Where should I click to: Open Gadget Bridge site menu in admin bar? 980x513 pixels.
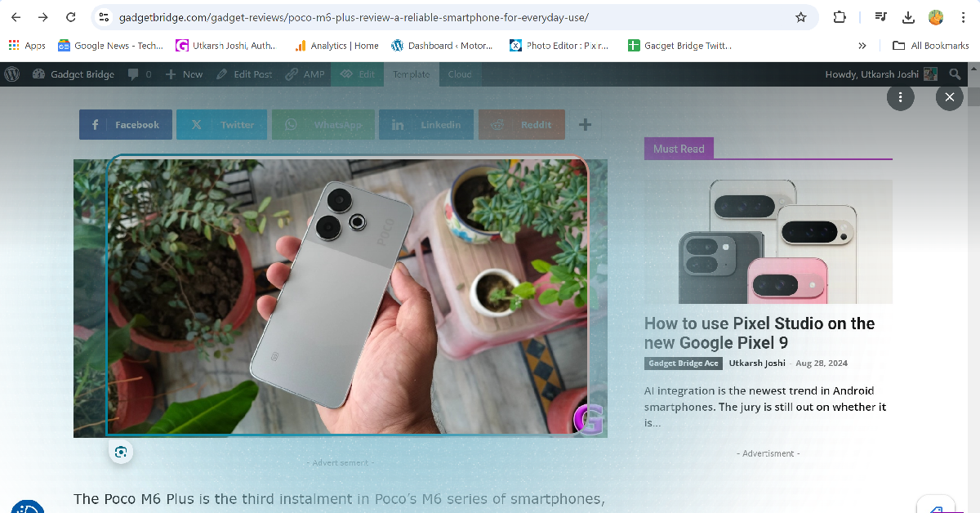(73, 74)
